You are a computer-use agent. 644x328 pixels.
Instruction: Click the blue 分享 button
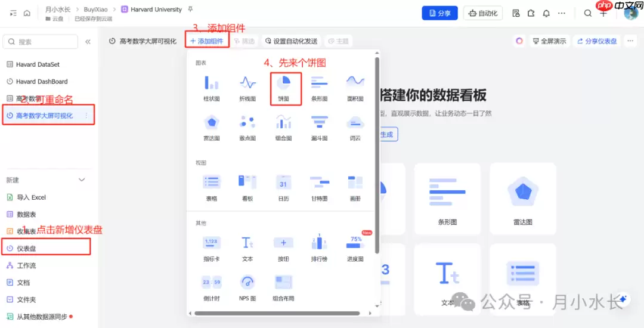[x=439, y=13]
